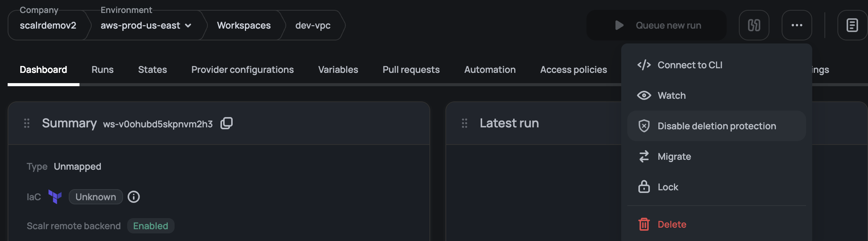Click the Lock padlock icon
This screenshot has height=241, width=868.
644,187
